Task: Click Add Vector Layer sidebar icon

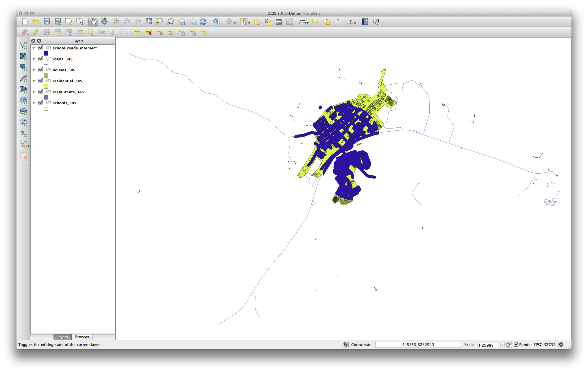Action: click(23, 45)
